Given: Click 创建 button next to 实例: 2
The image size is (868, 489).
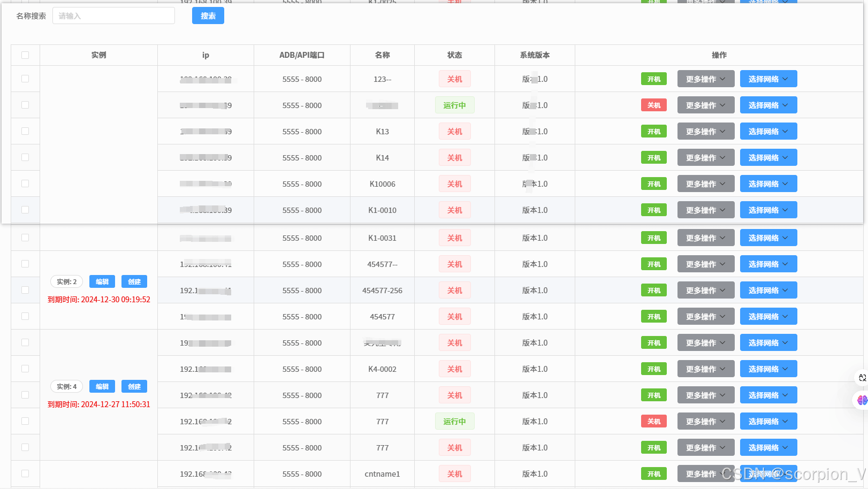Looking at the screenshot, I should pos(134,281).
